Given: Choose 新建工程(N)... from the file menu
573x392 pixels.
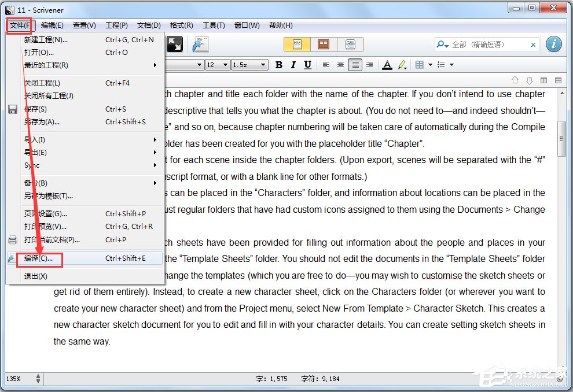Looking at the screenshot, I should click(x=85, y=39).
